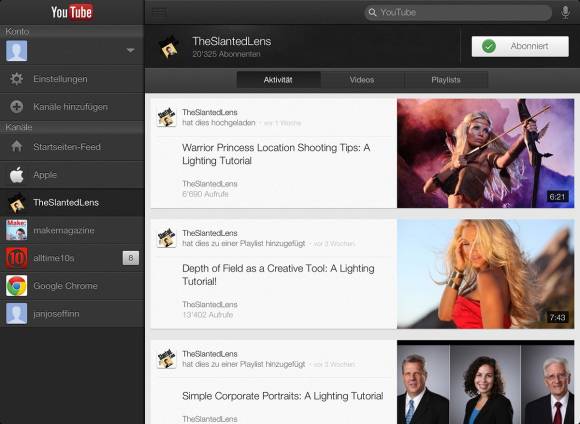Click the Konto profile avatar

[16, 51]
